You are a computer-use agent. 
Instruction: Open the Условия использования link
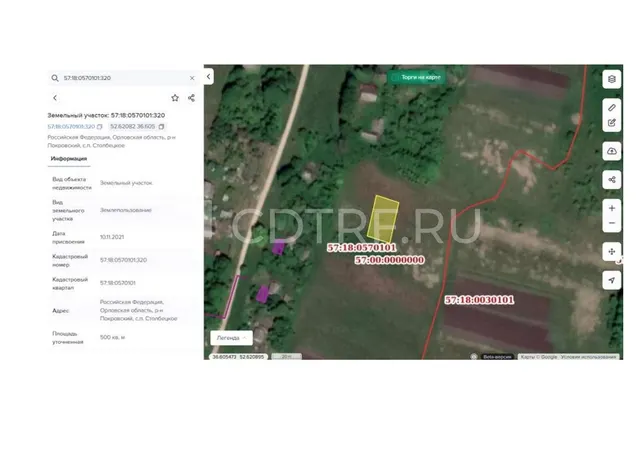pos(588,357)
